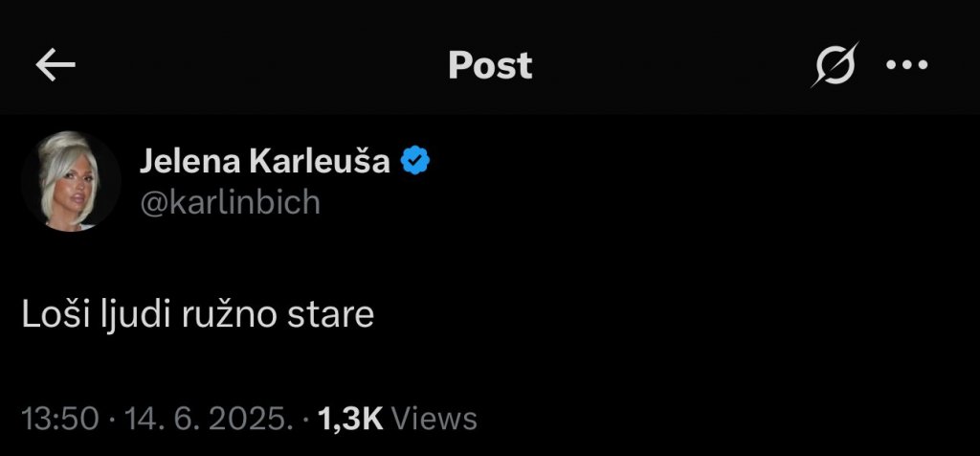The width and height of the screenshot is (980, 456).
Task: Open the Grok slashed-circle icon
Action: (x=835, y=66)
